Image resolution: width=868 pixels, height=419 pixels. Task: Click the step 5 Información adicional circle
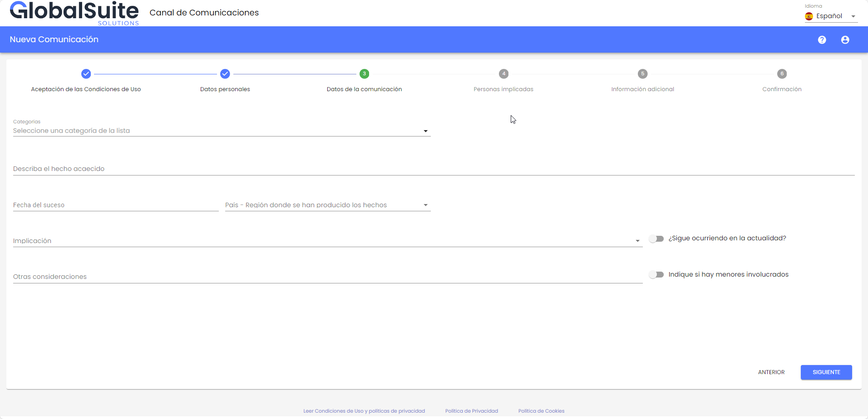click(x=642, y=74)
